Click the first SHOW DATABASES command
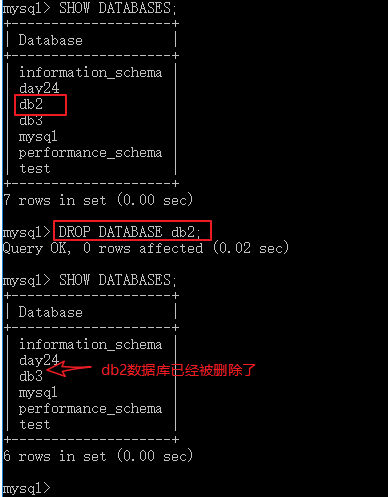388x497 pixels. [117, 8]
